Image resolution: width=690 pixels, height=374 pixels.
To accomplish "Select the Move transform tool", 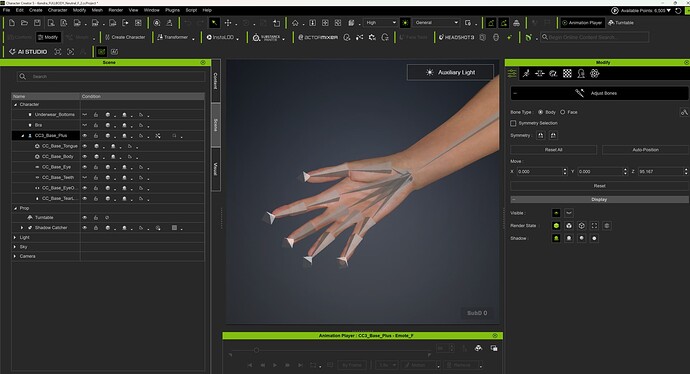I will point(228,22).
